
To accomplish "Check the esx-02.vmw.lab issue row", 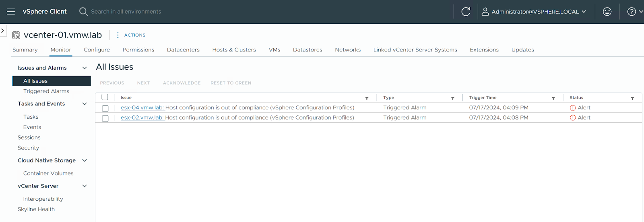I will tap(105, 118).
